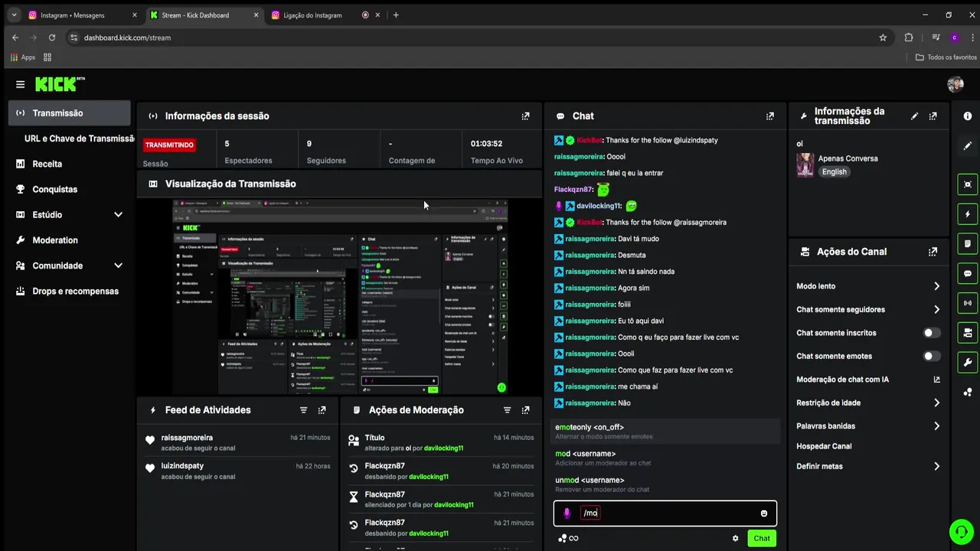Enable Chat somente emotes switch
Screen dimensions: 980x551
pos(932,357)
